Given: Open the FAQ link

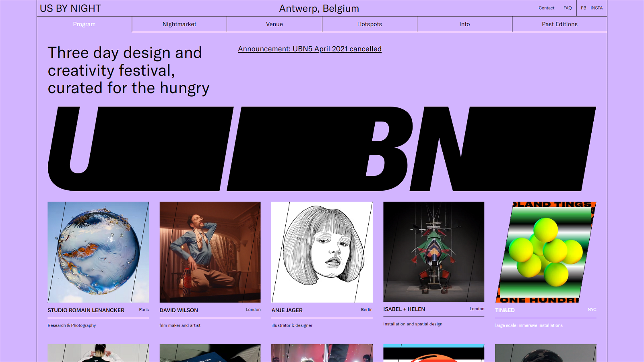Looking at the screenshot, I should (568, 8).
